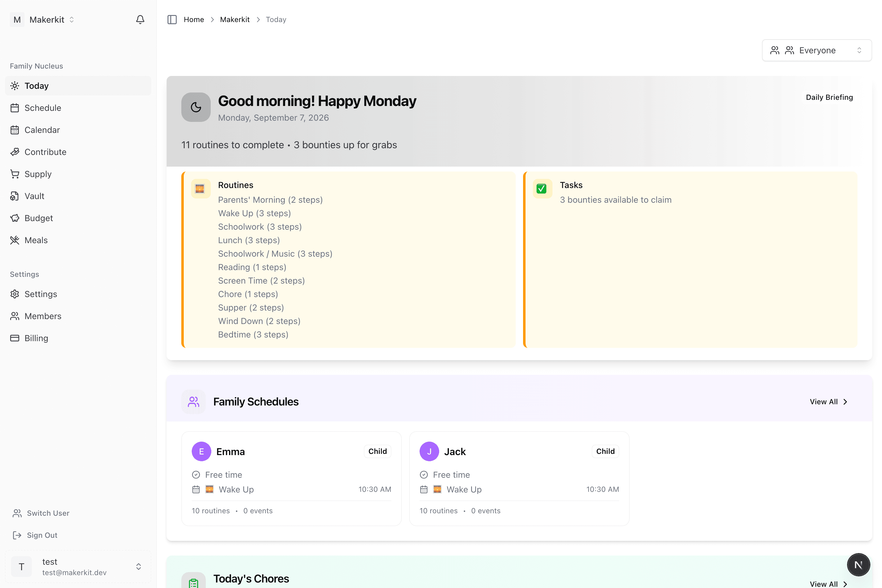Go to the Calendar page
882x588 pixels.
(x=78, y=130)
